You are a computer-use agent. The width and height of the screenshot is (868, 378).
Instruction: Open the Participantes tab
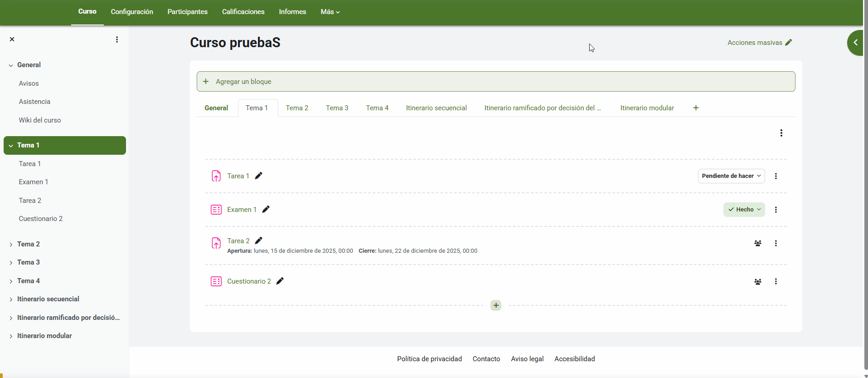point(188,12)
